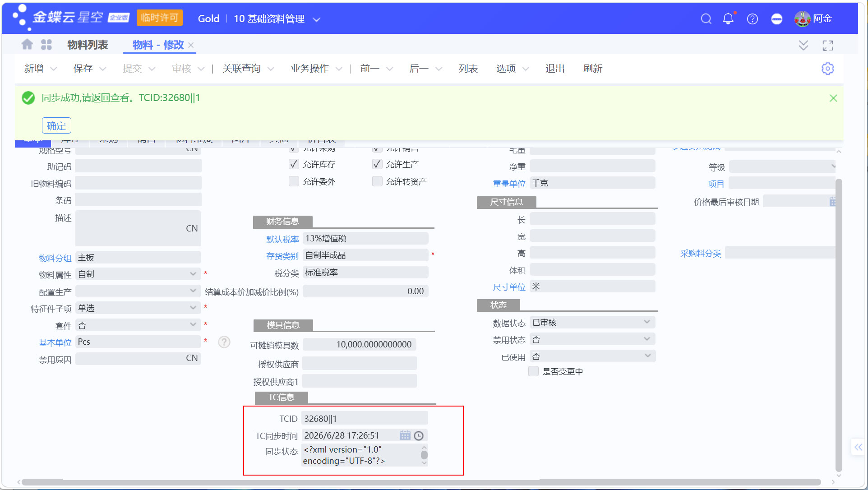The height and width of the screenshot is (490, 868).
Task: Click the help hint icon beside 基本单位
Action: (224, 342)
